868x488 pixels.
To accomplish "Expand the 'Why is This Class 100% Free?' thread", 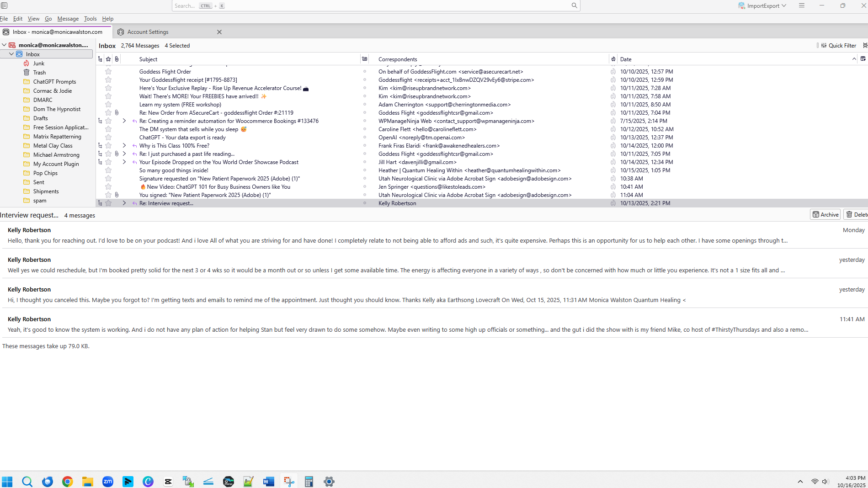I will [124, 145].
